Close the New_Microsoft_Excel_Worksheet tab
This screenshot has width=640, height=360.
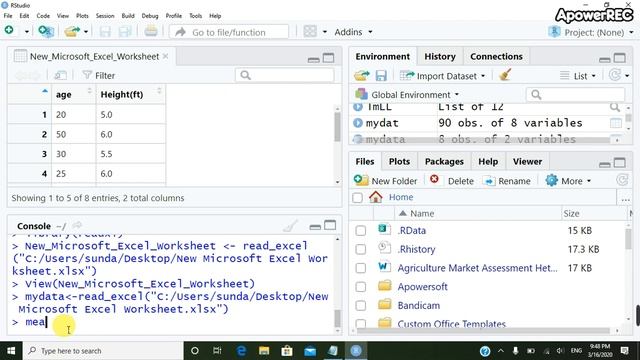point(165,56)
